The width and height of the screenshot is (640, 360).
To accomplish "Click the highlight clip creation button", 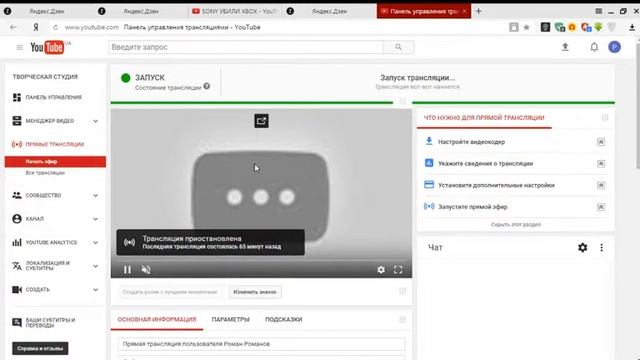I will (170, 292).
